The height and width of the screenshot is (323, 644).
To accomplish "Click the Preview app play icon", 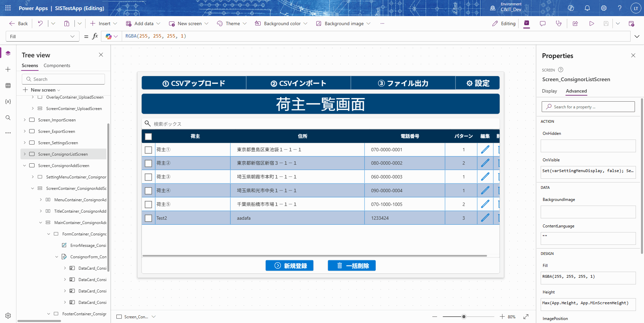I will [x=591, y=23].
